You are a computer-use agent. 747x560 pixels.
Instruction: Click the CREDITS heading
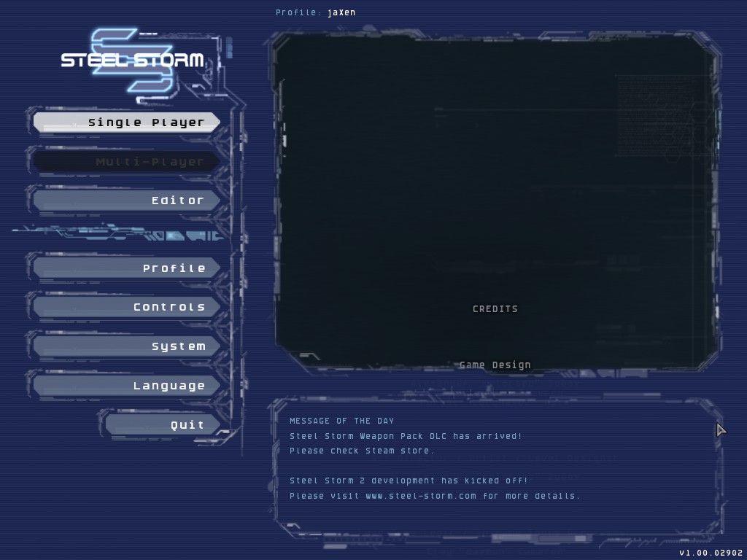pyautogui.click(x=495, y=309)
